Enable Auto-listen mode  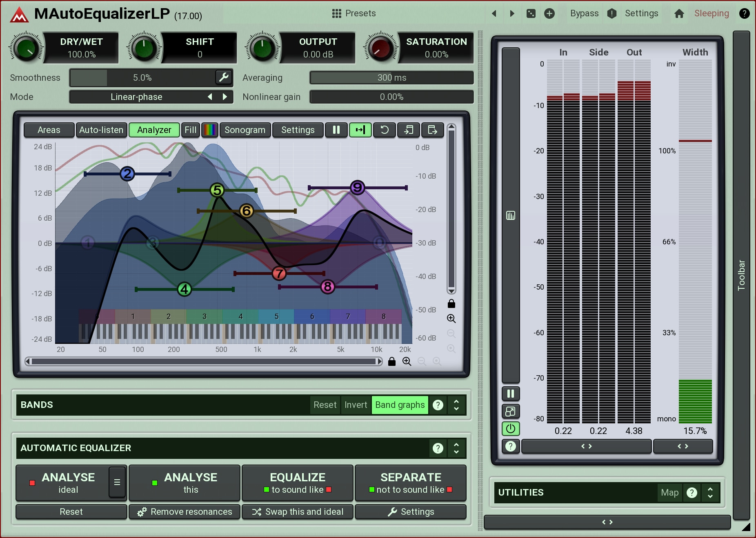[x=101, y=130]
